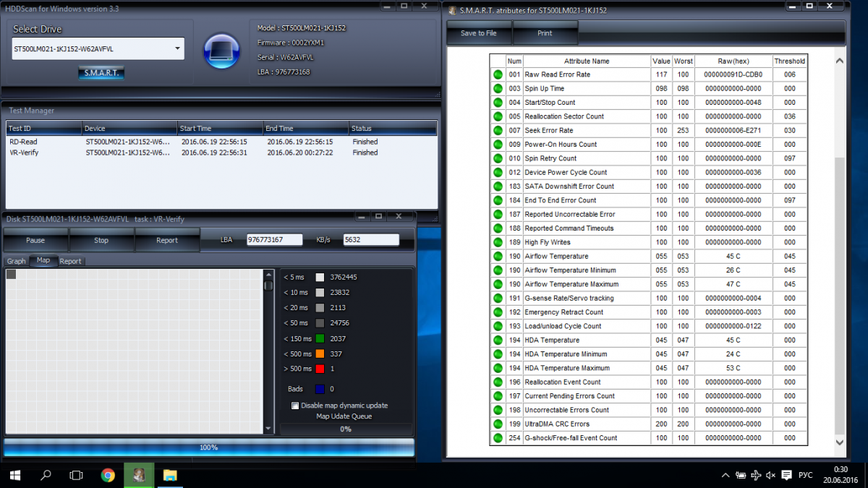Click the blue hard drive icon button
Image resolution: width=868 pixels, height=488 pixels.
(x=221, y=51)
